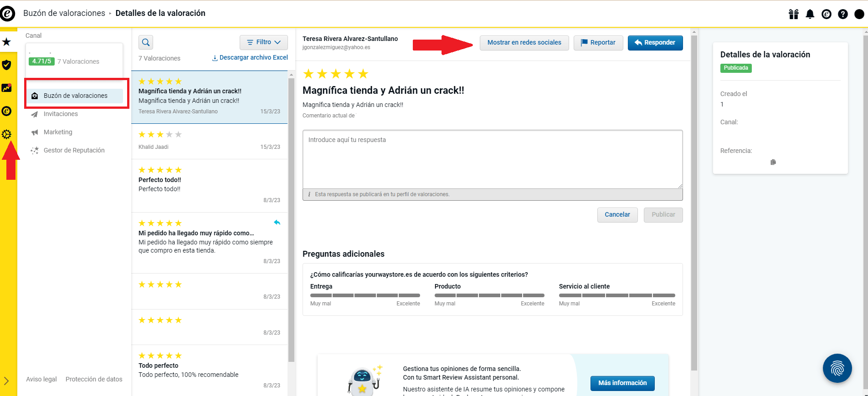This screenshot has height=396, width=868.
Task: Open Invitaciones menu item
Action: click(x=61, y=114)
